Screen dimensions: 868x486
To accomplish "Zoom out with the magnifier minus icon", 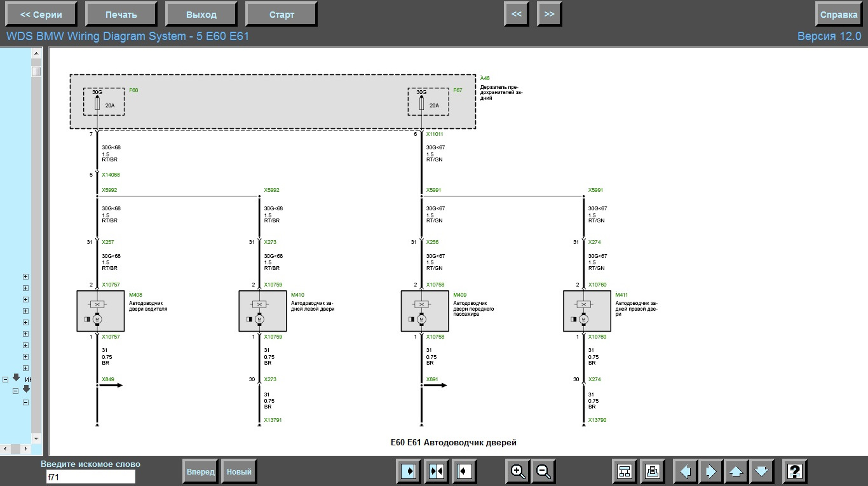I will (543, 471).
